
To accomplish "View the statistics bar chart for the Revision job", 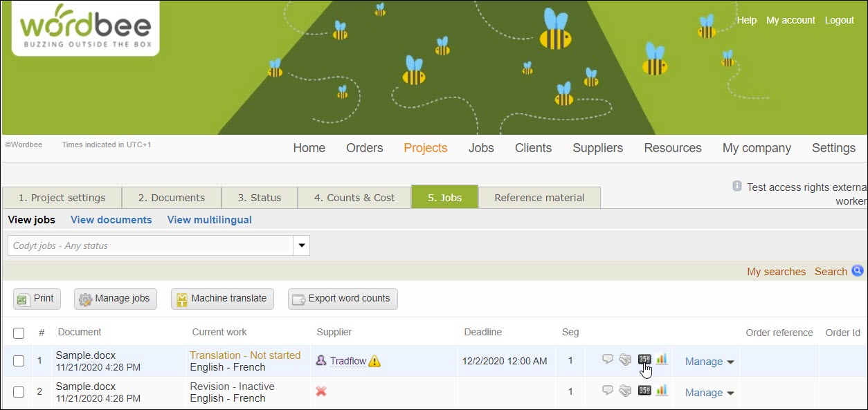I will point(662,391).
